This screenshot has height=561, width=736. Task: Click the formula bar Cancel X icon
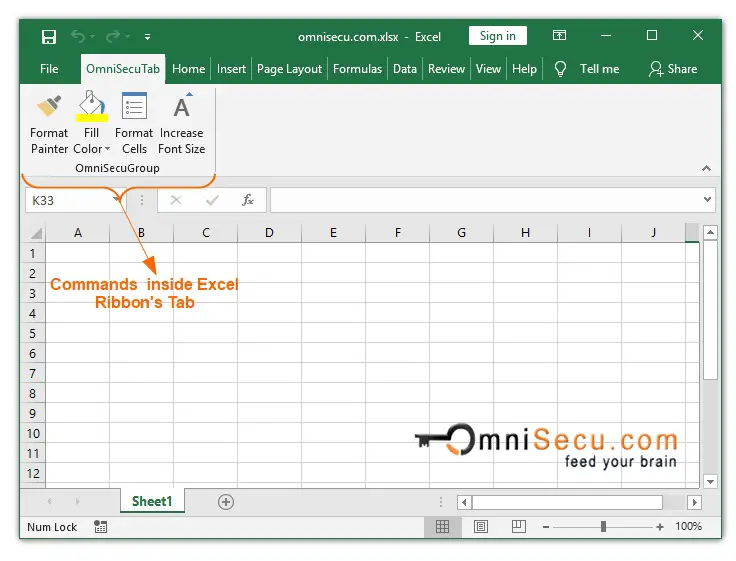point(176,200)
